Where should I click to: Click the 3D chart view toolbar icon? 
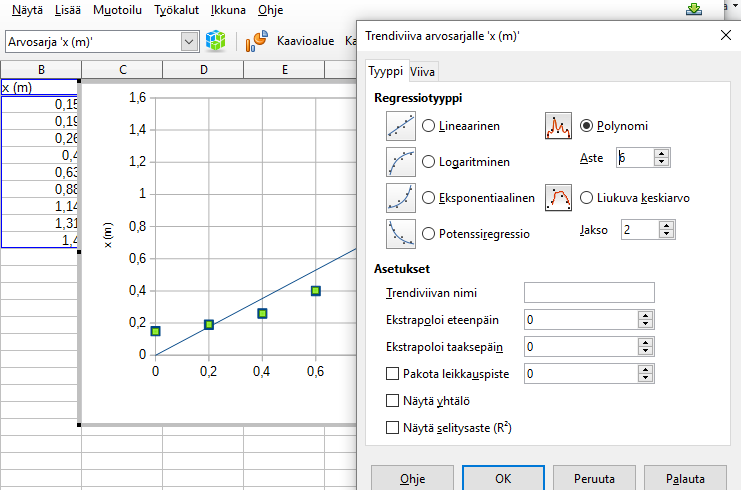pyautogui.click(x=216, y=41)
